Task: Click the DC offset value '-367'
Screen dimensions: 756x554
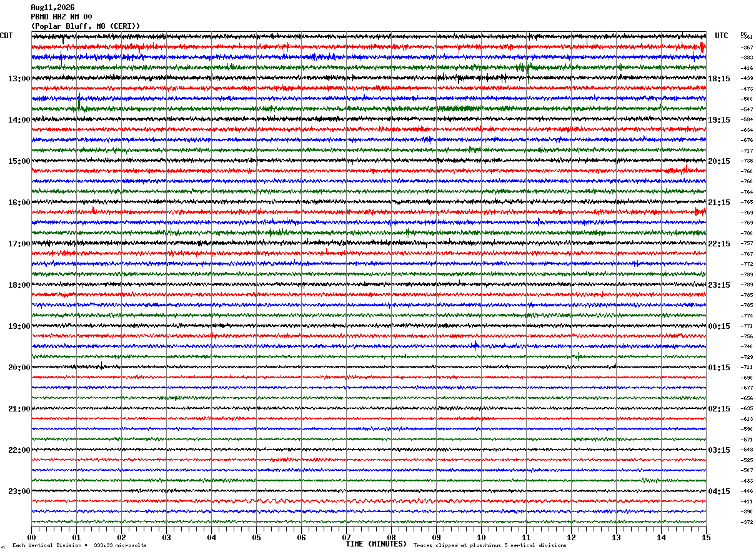Action: (x=747, y=48)
